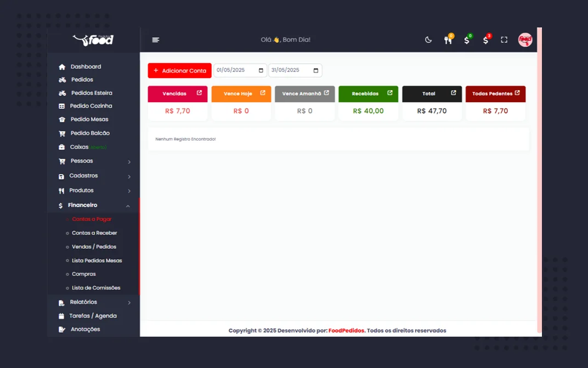Viewport: 588px width, 368px height.
Task: Open external link icon on Vence Hoje card
Action: click(263, 93)
